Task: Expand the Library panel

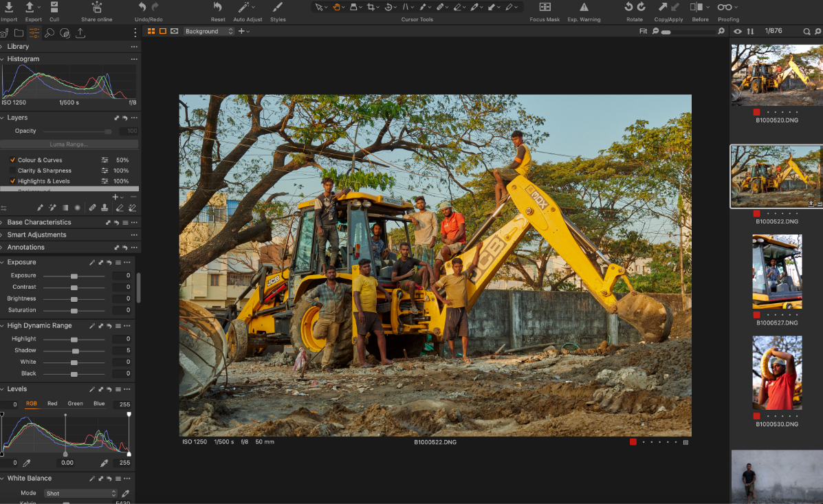Action: pos(3,46)
